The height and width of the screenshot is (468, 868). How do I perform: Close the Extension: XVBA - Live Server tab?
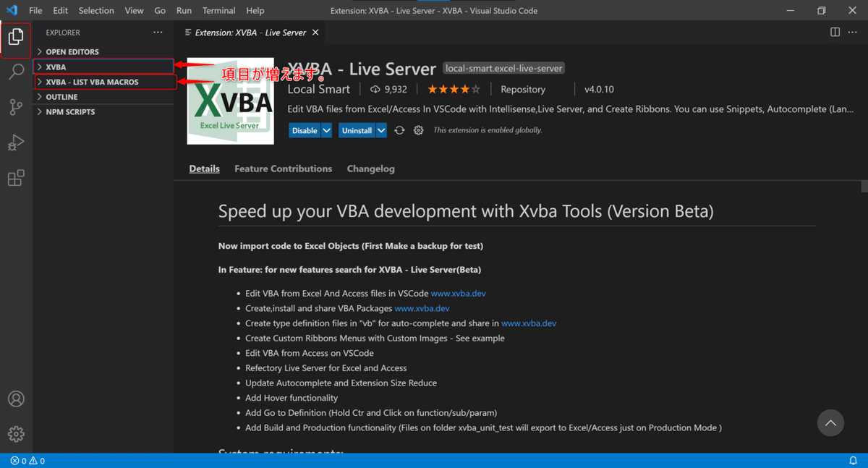pyautogui.click(x=315, y=33)
